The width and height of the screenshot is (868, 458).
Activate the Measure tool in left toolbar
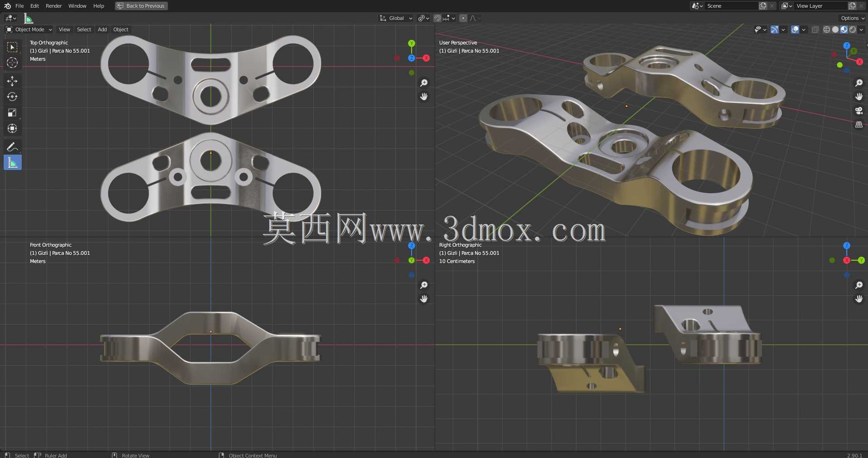(12, 163)
